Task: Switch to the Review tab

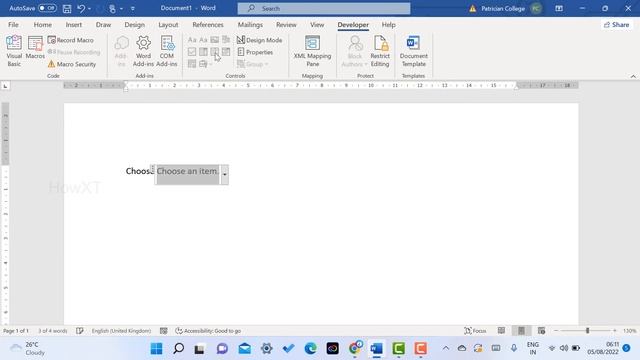Action: coord(286,24)
